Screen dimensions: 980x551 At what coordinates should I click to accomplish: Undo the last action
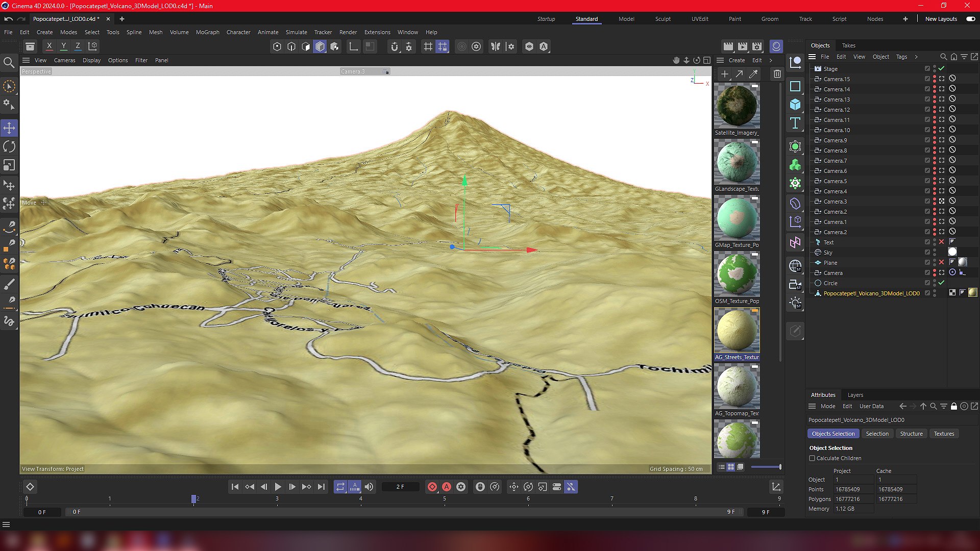tap(8, 19)
